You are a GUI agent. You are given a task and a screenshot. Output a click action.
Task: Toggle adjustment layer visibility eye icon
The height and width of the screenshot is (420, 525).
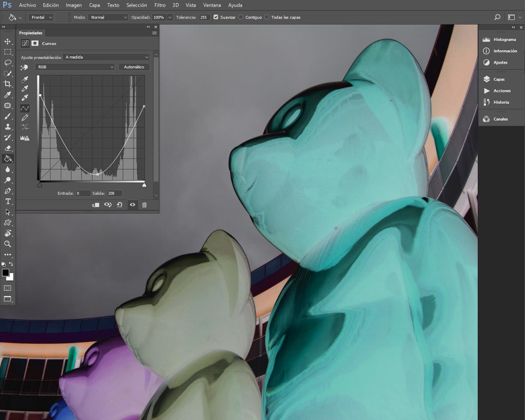(133, 205)
